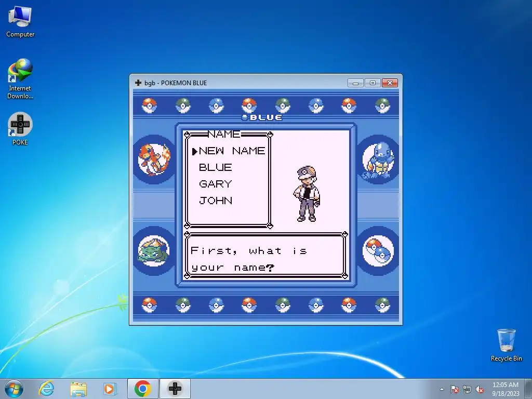The width and height of the screenshot is (532, 399).
Task: Choose GARY as the player name
Action: tap(216, 184)
